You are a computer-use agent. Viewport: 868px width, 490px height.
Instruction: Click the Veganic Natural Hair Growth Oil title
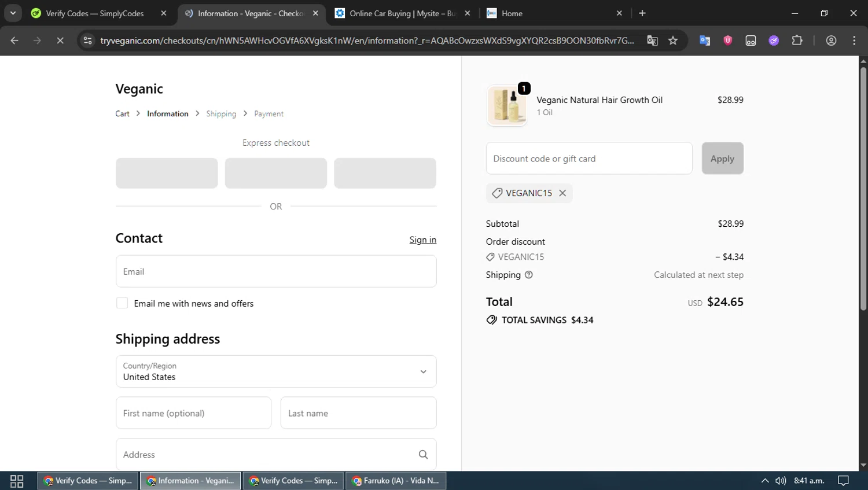[x=599, y=100]
